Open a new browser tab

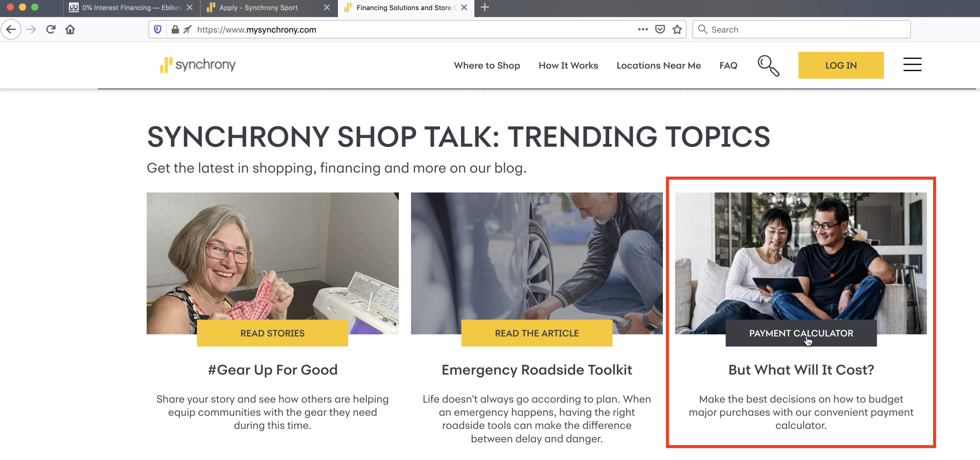tap(485, 7)
